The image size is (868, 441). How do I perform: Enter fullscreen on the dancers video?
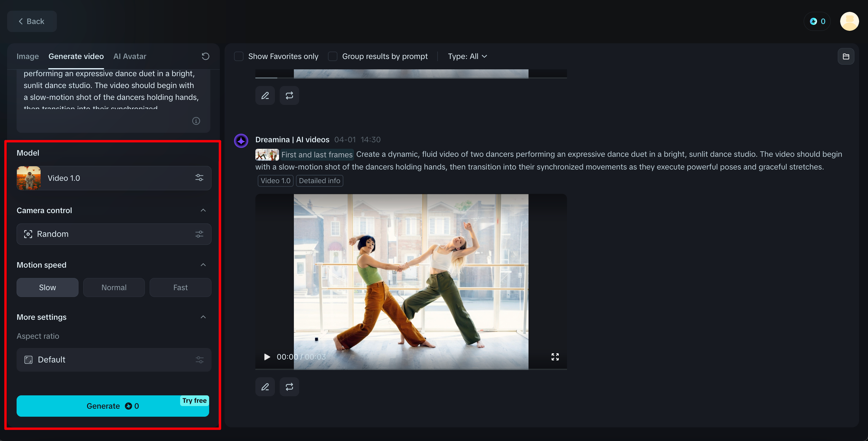[555, 357]
